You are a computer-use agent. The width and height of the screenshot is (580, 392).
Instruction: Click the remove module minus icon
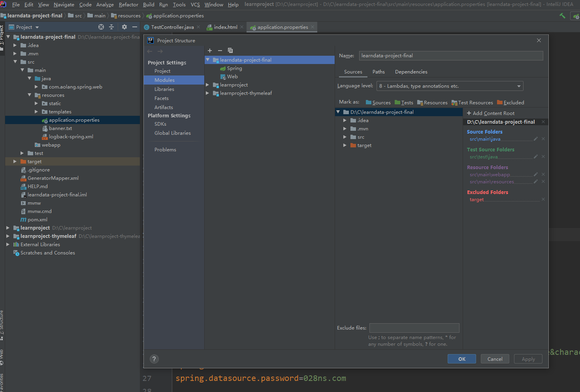pyautogui.click(x=220, y=51)
